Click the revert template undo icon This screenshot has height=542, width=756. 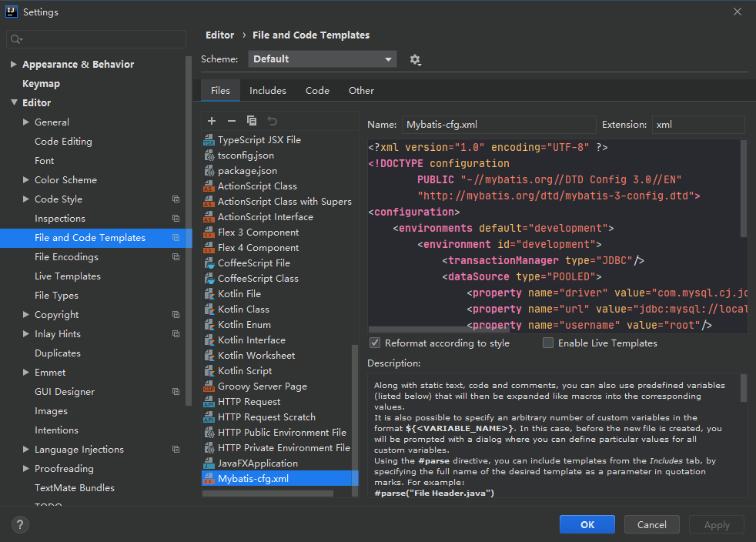[273, 121]
